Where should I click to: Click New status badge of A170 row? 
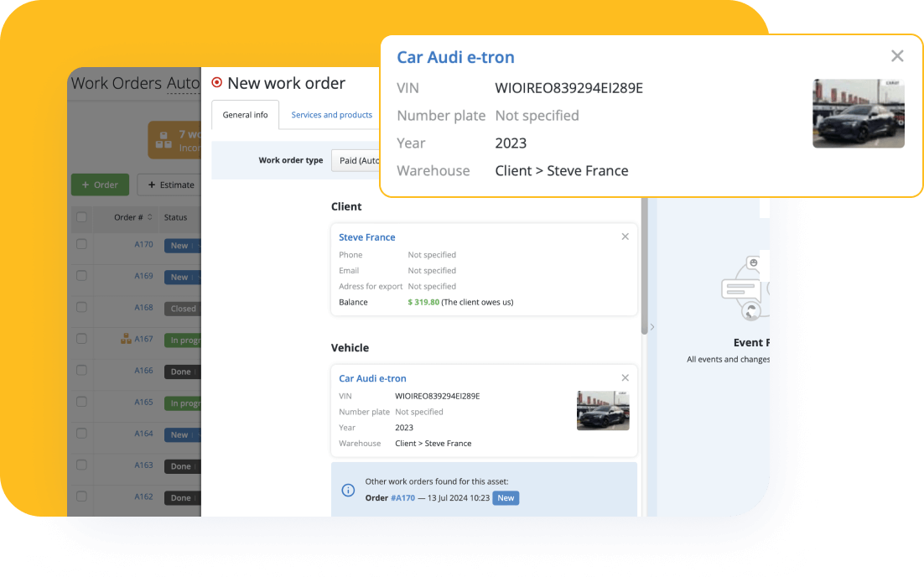pos(183,246)
